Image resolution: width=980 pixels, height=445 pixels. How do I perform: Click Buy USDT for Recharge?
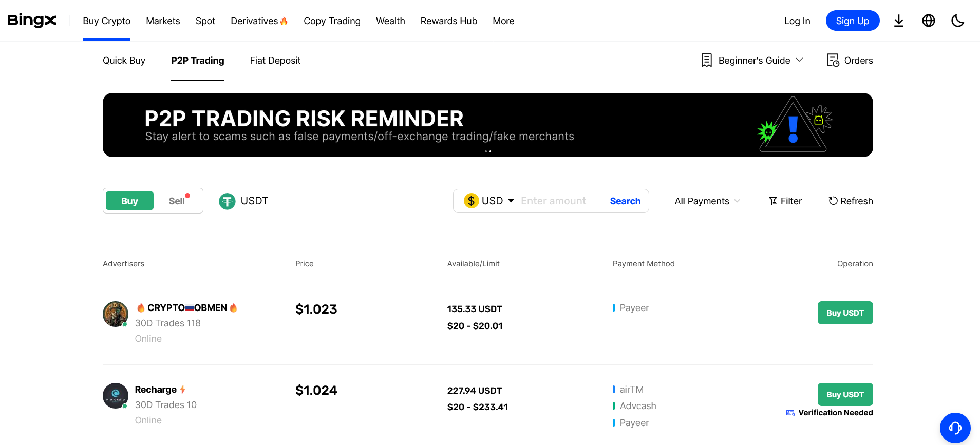(845, 394)
